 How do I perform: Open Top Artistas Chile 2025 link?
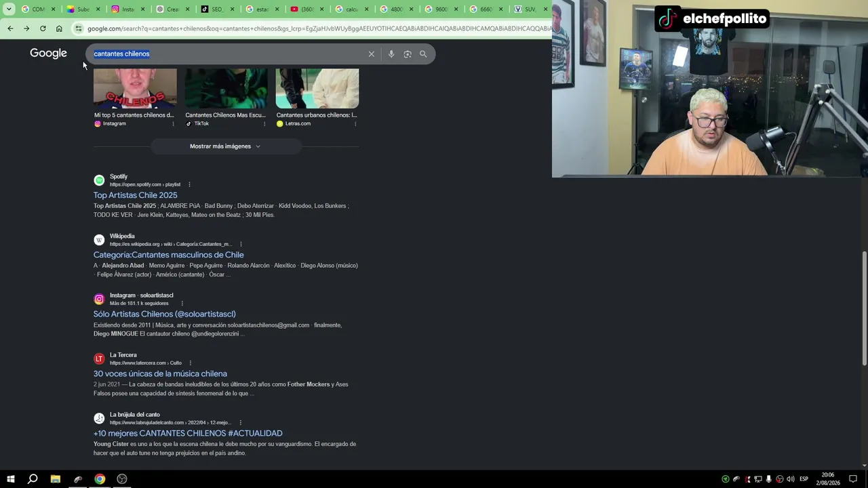[x=135, y=195]
